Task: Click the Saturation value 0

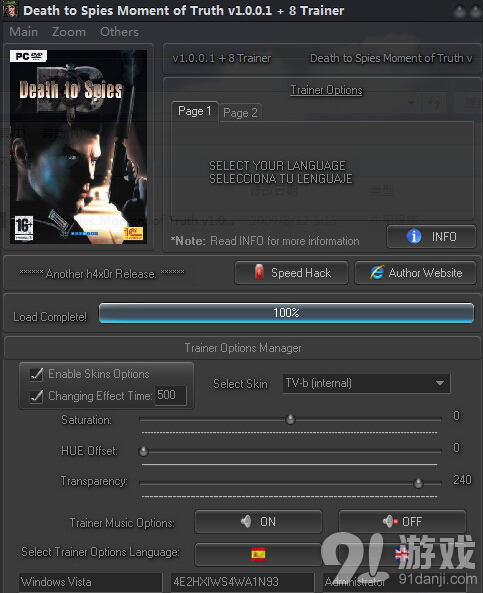Action: 457,416
